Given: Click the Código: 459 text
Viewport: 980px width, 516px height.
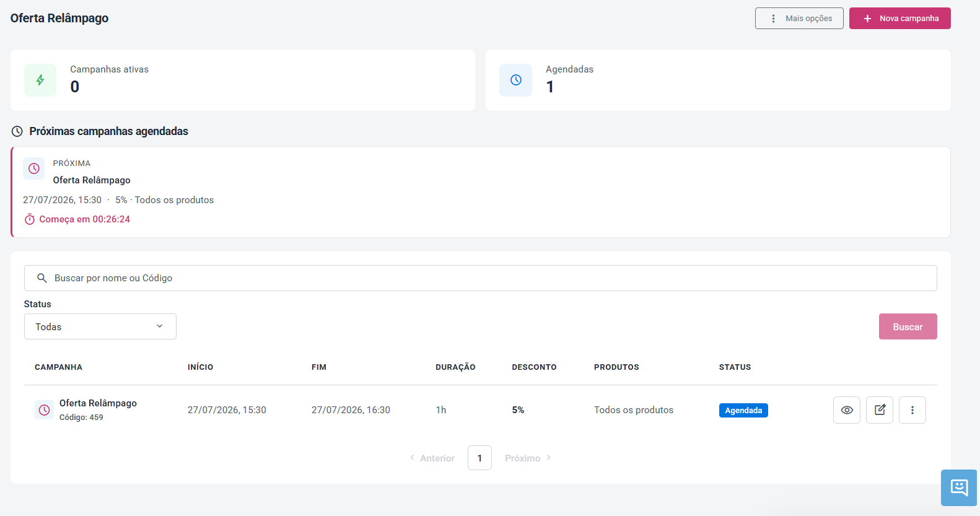Looking at the screenshot, I should point(81,418).
